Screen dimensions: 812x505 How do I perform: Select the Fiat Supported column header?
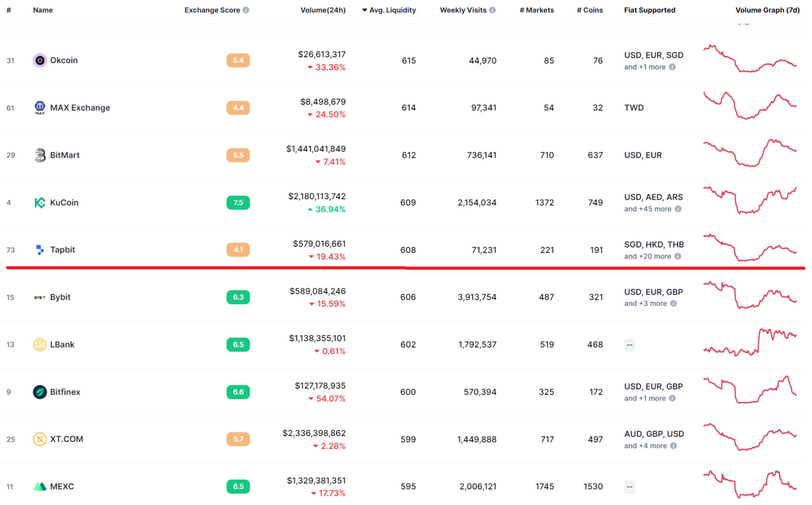click(x=650, y=10)
